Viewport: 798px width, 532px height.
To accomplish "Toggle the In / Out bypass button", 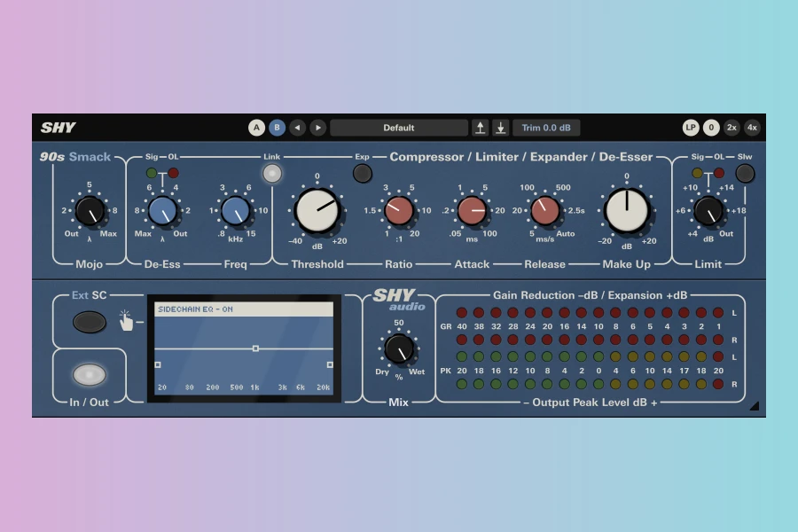I will [89, 375].
